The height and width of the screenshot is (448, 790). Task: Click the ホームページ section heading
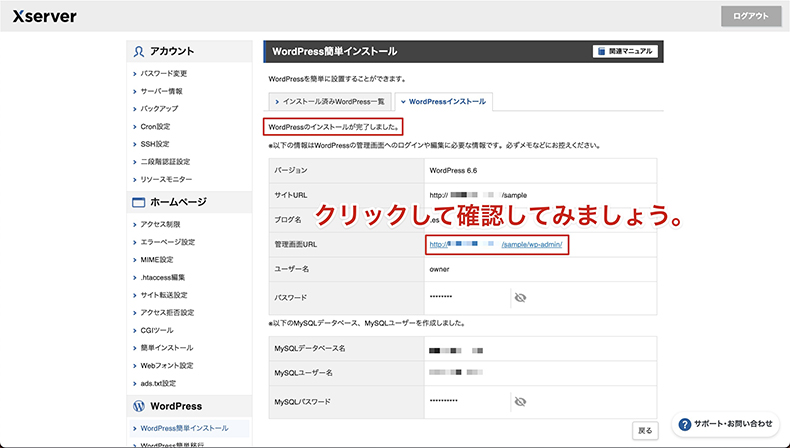(x=178, y=202)
